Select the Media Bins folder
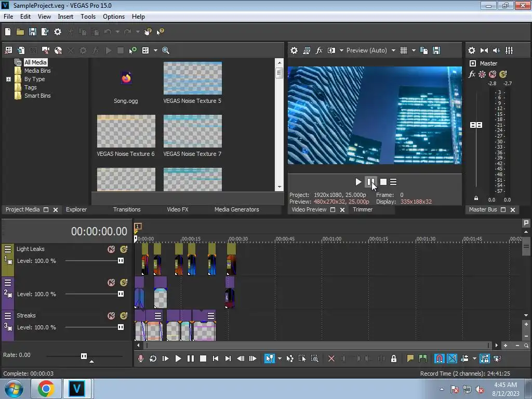Screen dimensions: 532x399 (37, 71)
